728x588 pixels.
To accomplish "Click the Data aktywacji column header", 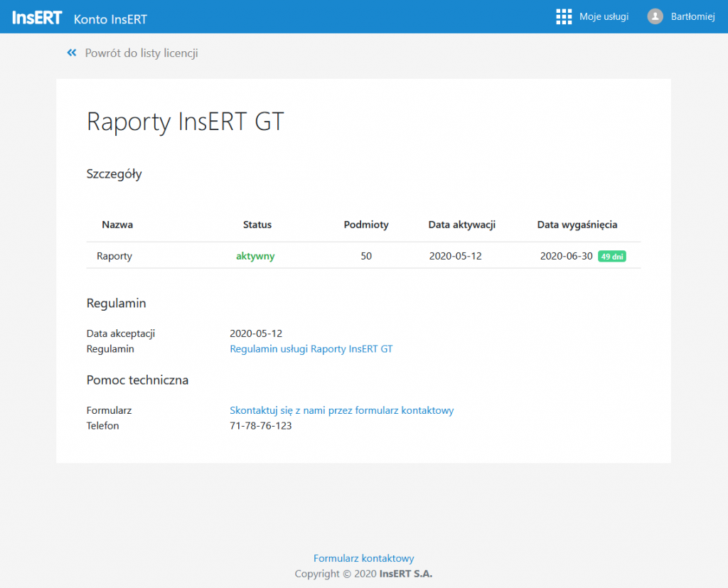I will point(462,225).
